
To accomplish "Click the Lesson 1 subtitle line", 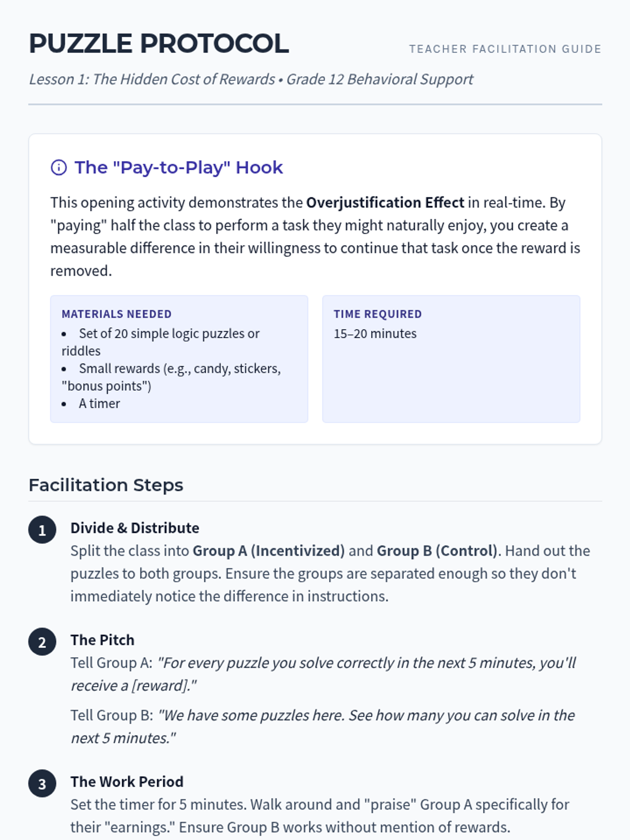I will [x=251, y=79].
